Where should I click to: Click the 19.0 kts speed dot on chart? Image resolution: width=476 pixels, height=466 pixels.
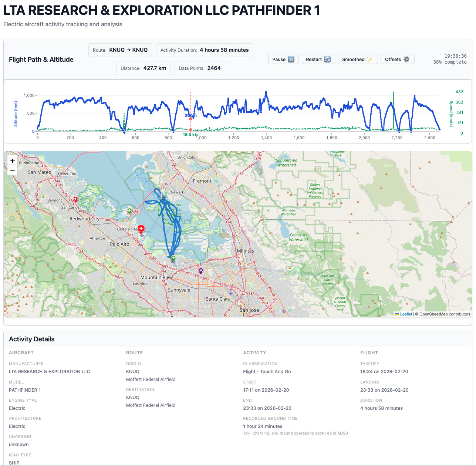pyautogui.click(x=190, y=130)
